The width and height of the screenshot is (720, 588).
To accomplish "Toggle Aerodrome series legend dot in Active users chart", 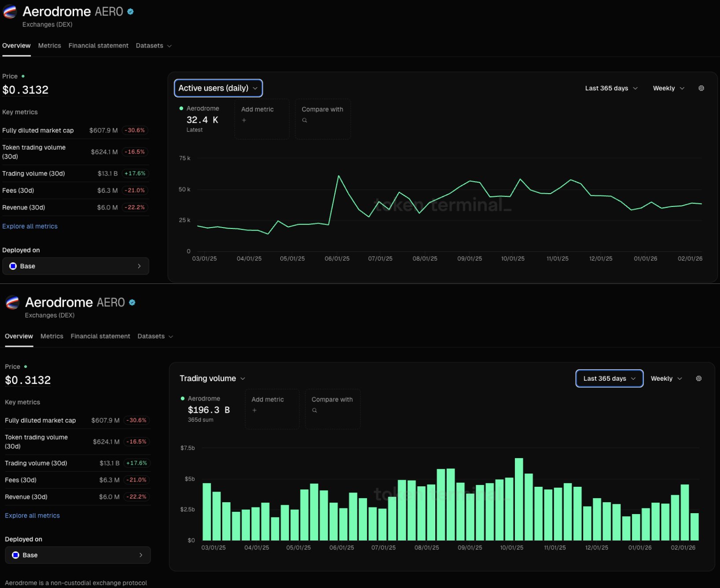I will (x=181, y=108).
